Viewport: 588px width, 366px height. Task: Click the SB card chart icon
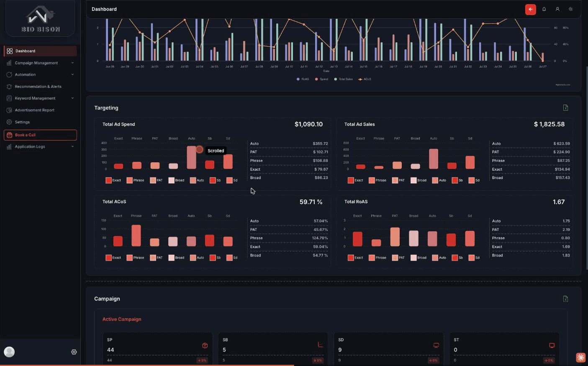[320, 345]
